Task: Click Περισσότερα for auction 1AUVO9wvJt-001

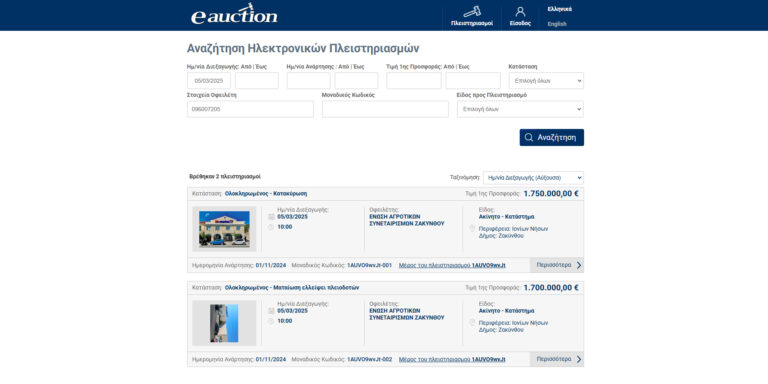Action: pos(557,265)
